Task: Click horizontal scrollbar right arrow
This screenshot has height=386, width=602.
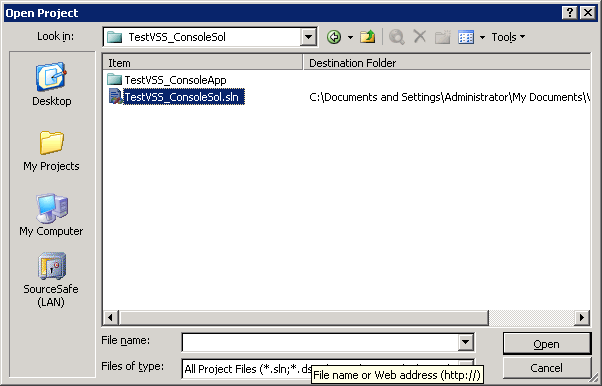Action: pyautogui.click(x=582, y=318)
